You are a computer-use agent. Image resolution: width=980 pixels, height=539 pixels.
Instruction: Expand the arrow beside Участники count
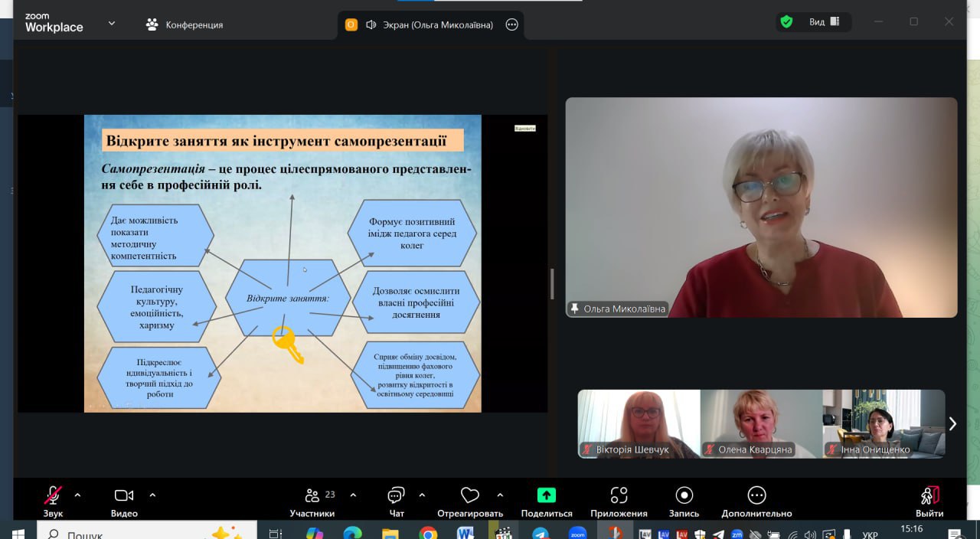coord(353,495)
